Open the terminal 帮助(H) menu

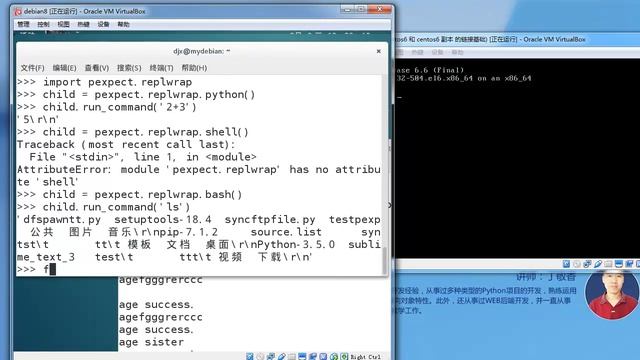194,68
